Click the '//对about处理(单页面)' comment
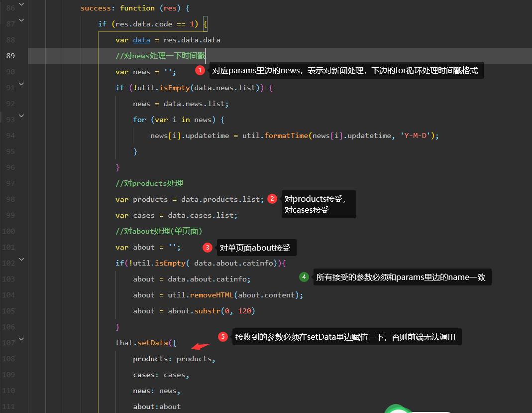 pos(159,231)
